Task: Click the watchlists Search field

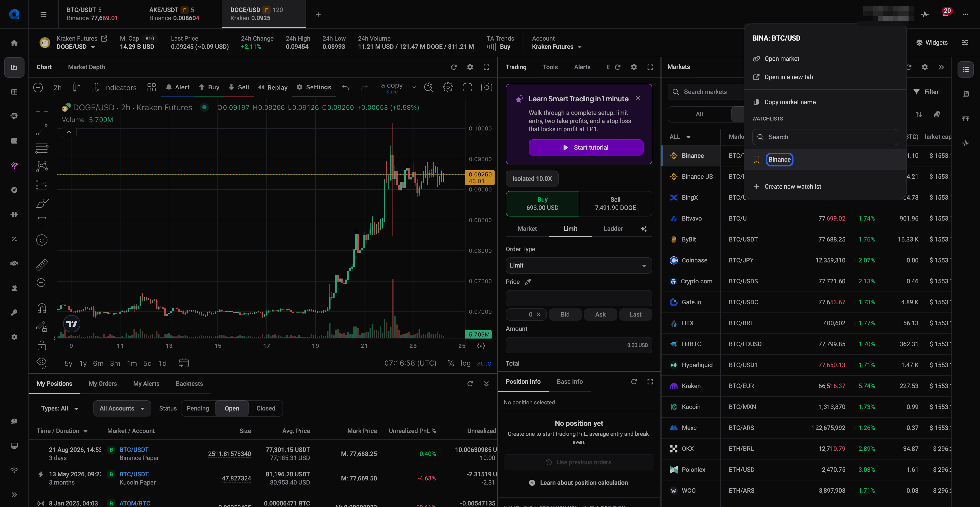Action: 825,137
